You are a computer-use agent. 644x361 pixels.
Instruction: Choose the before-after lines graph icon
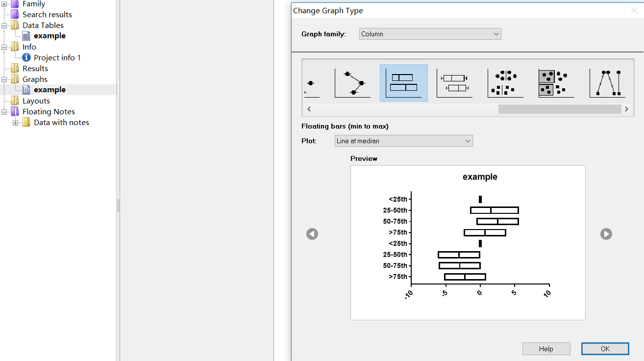coord(607,83)
